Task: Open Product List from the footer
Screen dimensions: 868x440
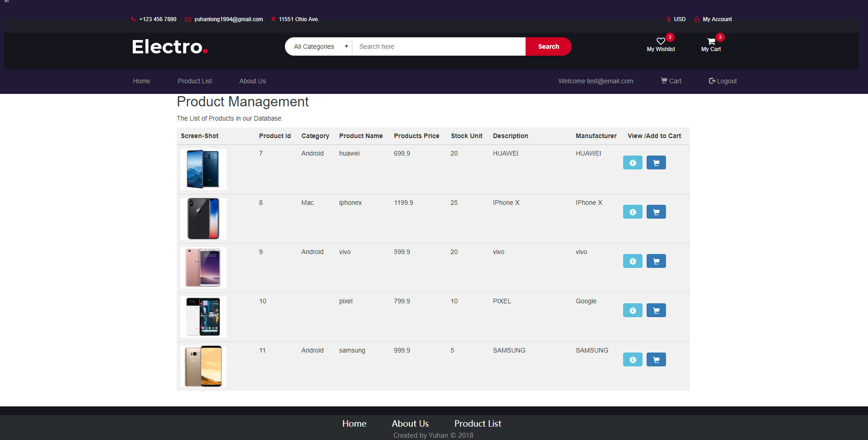Action: click(x=477, y=423)
